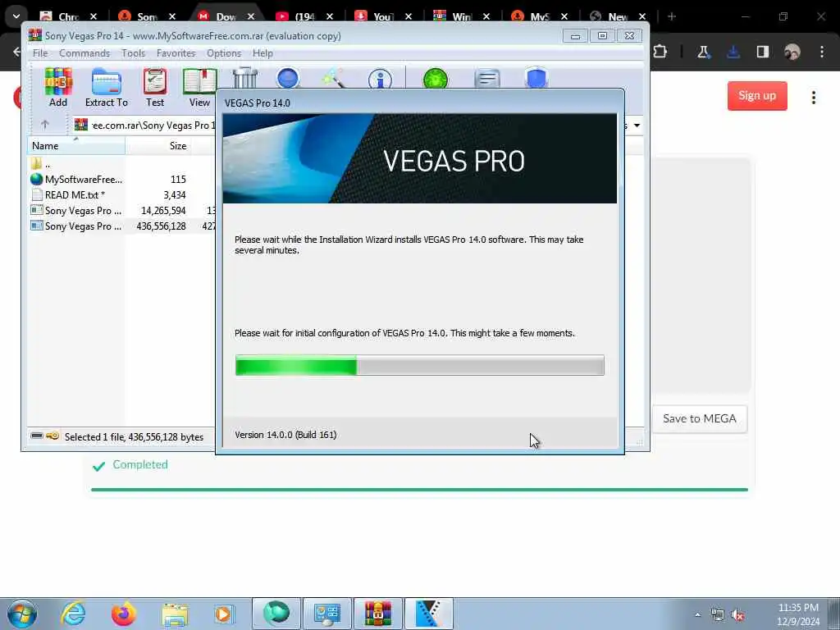Click the Chrome labs flask icon
Screen dimensions: 840x630
pos(703,52)
